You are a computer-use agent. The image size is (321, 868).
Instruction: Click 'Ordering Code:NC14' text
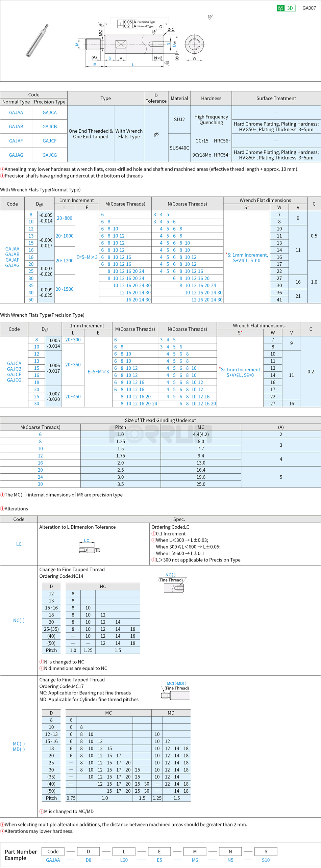[61, 576]
